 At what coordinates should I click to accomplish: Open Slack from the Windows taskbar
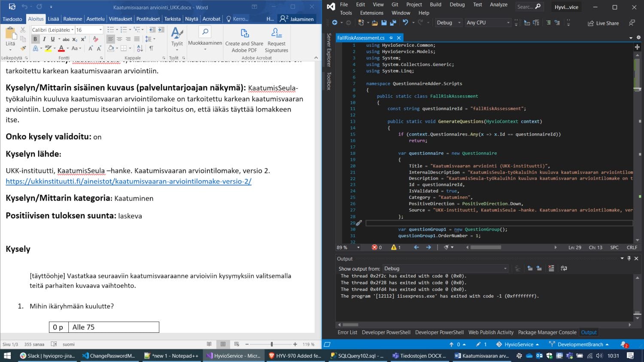47,356
